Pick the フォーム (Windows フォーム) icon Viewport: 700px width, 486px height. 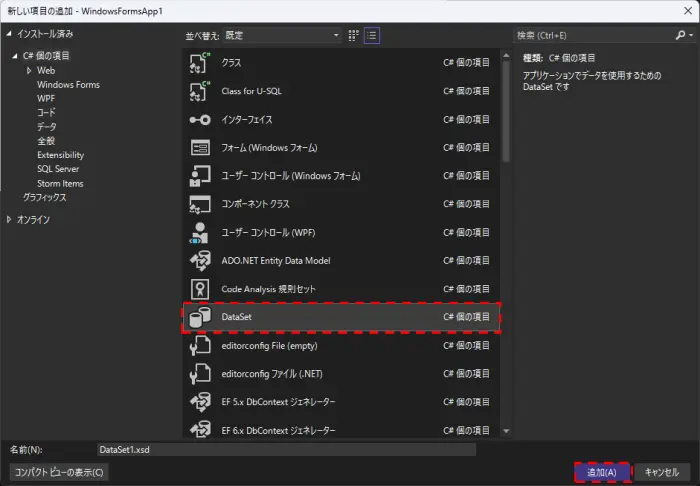[x=198, y=147]
